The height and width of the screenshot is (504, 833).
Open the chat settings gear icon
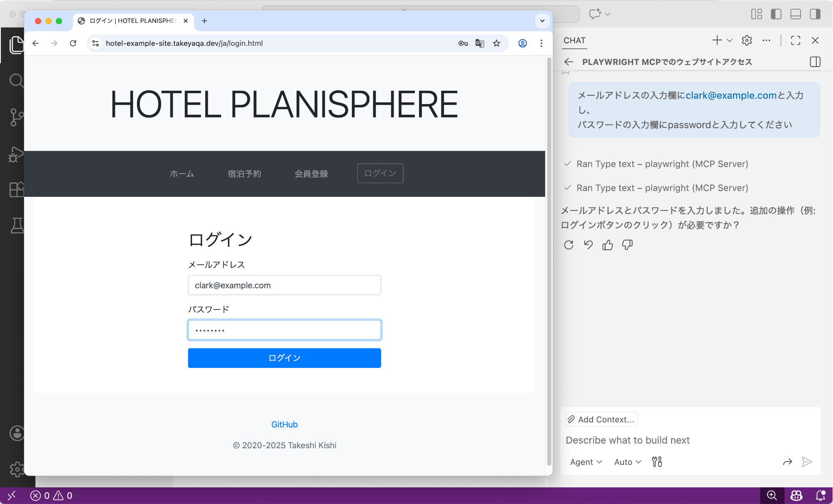[747, 40]
